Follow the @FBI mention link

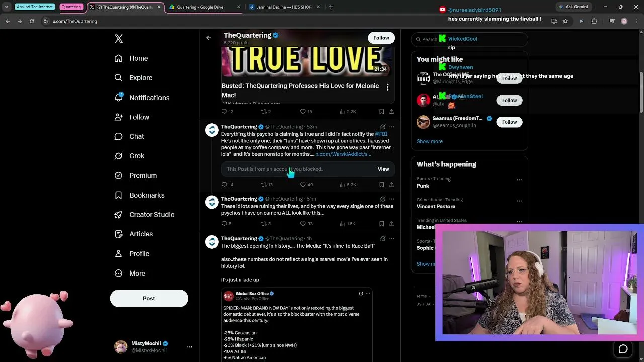[x=381, y=134]
